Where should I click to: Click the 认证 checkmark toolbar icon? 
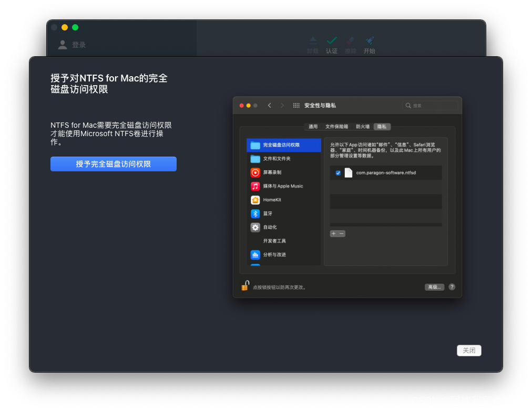[332, 40]
